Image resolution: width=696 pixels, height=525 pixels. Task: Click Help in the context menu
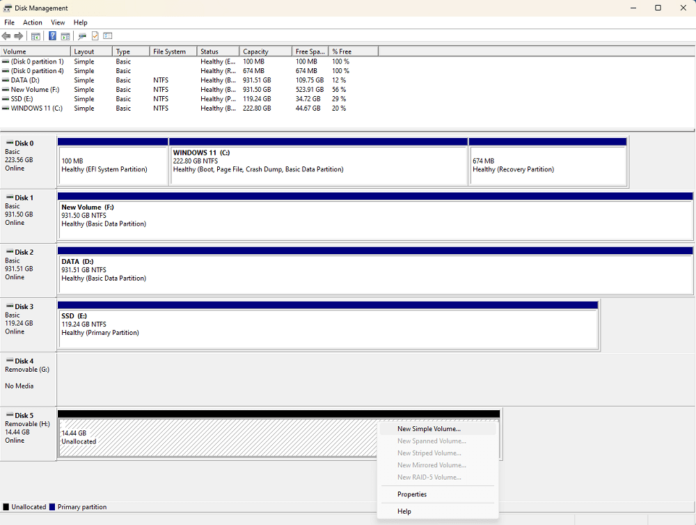click(404, 511)
